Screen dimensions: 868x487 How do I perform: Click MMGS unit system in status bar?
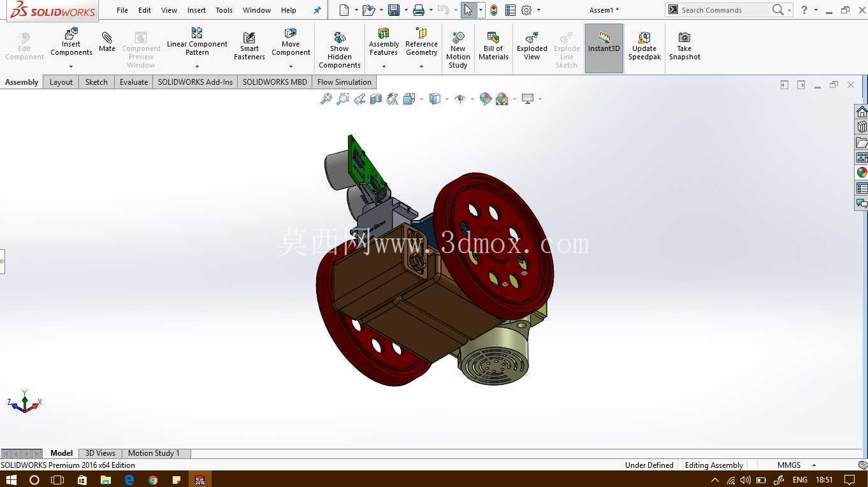coord(789,465)
